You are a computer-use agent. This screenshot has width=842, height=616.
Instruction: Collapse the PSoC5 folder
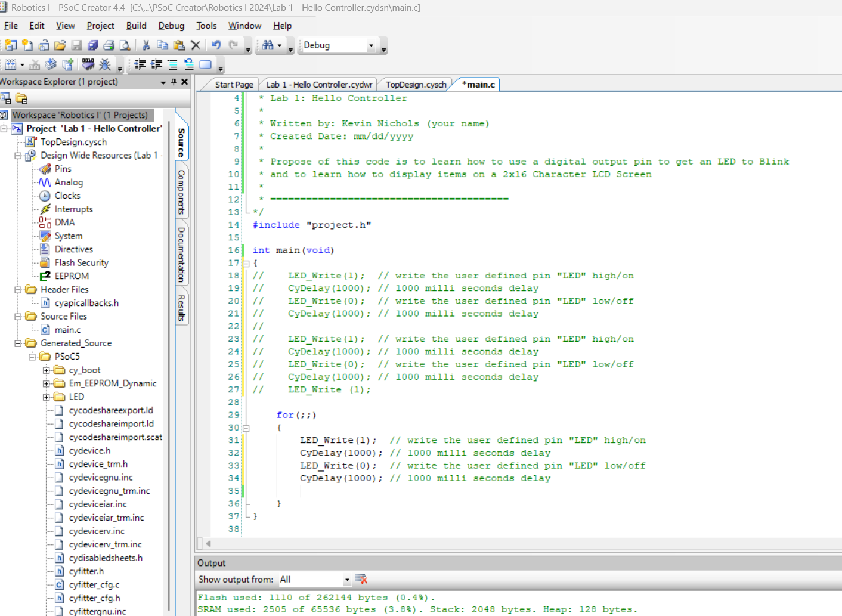click(x=32, y=357)
